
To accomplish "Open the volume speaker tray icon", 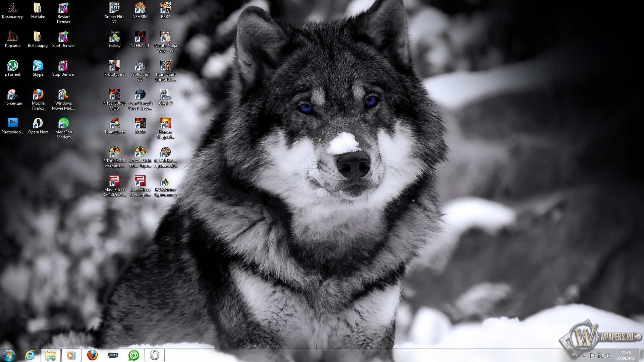I will [608, 356].
